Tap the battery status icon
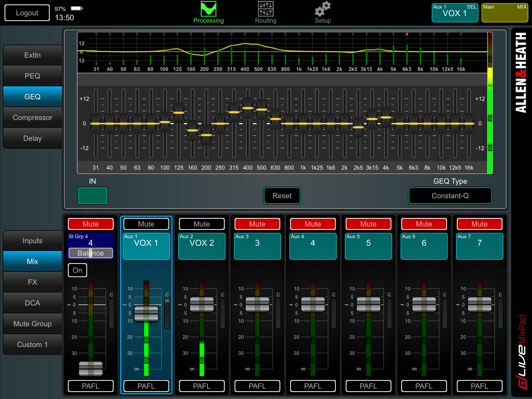The width and height of the screenshot is (532, 399). tap(77, 9)
